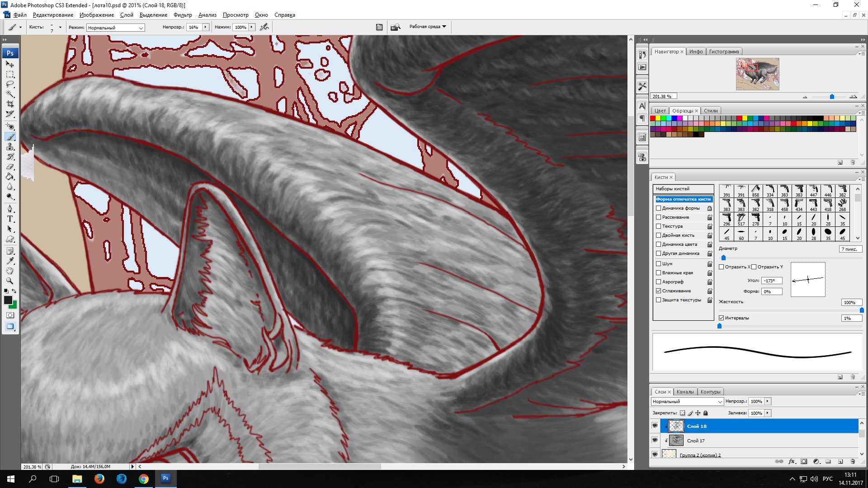Enable Текстура checkbox
This screenshot has width=868, height=488.
[x=658, y=226]
